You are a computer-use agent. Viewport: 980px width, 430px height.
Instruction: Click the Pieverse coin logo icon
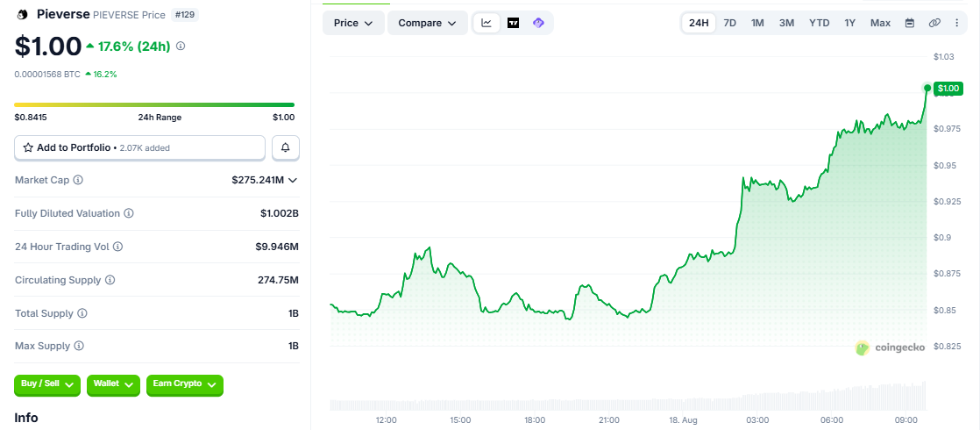[x=23, y=14]
